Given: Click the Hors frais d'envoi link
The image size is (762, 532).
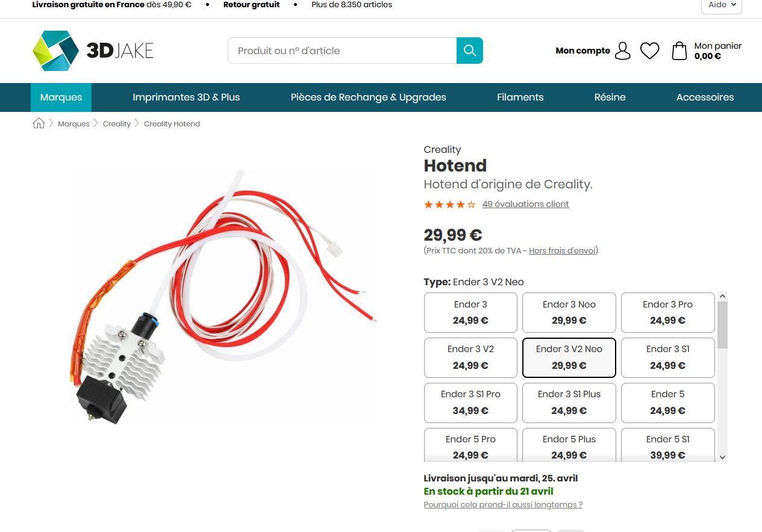Looking at the screenshot, I should click(x=562, y=250).
